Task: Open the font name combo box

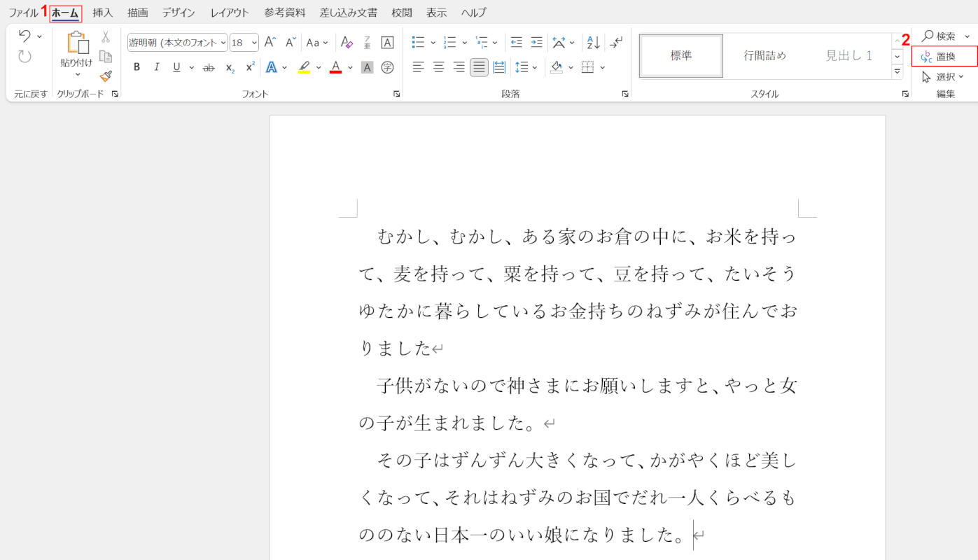Action: click(178, 43)
